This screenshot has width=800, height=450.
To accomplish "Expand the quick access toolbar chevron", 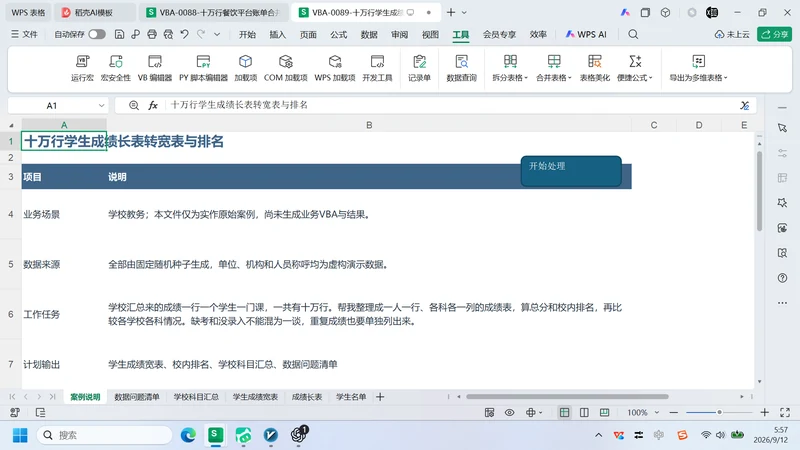I will pos(217,34).
